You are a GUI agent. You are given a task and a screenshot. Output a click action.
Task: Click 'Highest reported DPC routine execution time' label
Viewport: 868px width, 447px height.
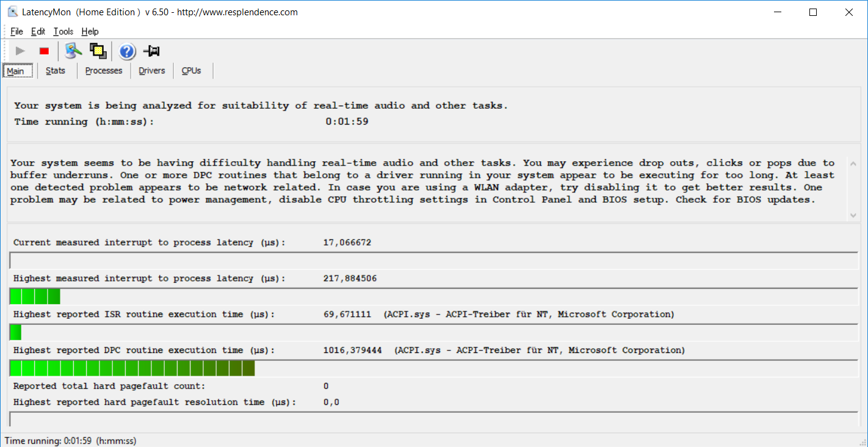coord(144,351)
